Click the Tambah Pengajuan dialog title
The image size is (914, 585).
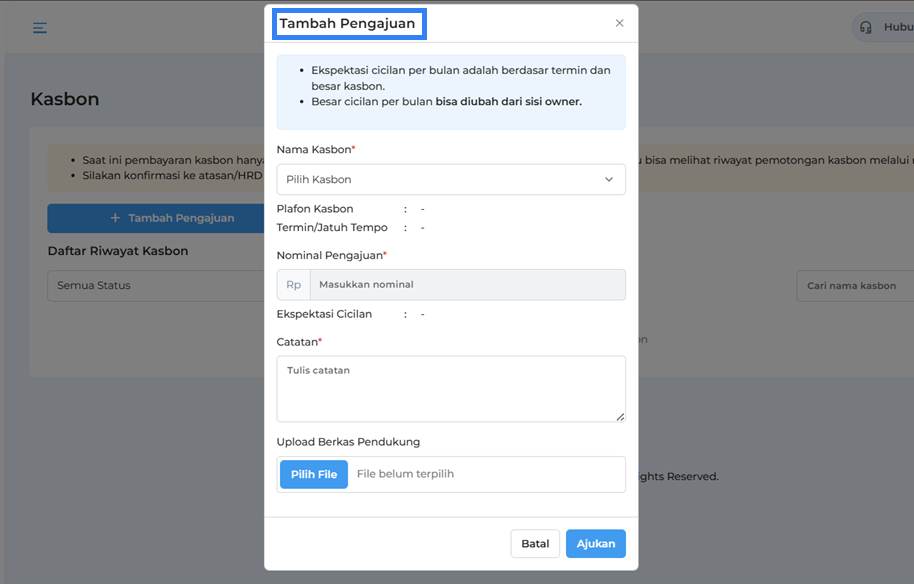pos(347,24)
